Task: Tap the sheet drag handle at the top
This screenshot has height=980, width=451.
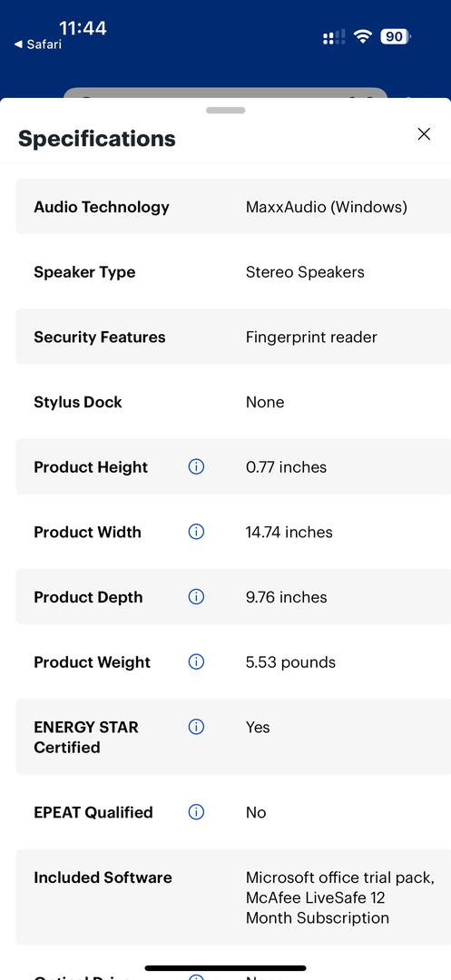Action: click(225, 111)
